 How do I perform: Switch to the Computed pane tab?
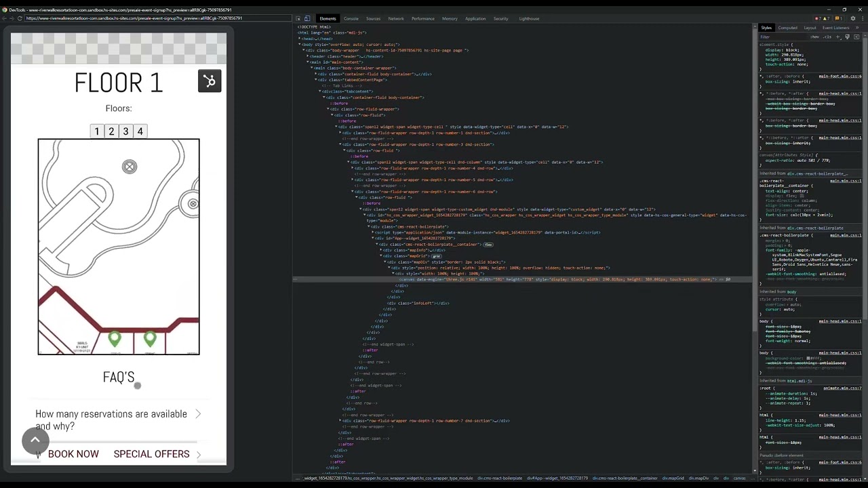click(x=787, y=28)
